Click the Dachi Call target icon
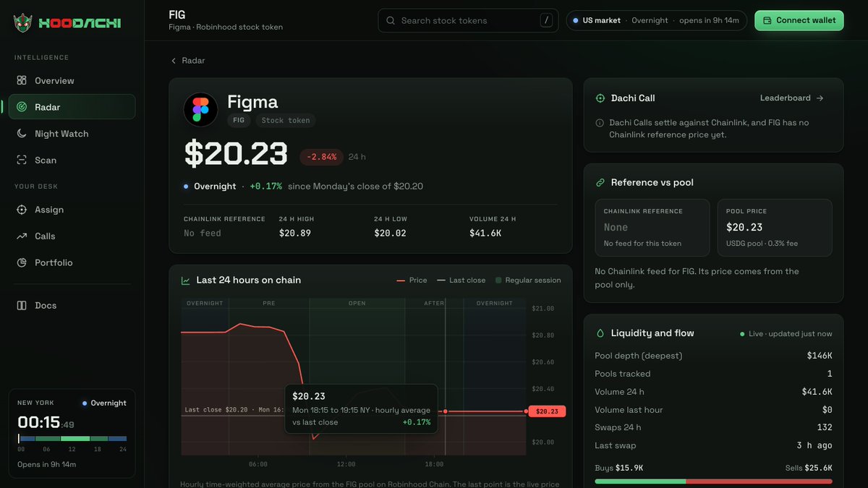868x488 pixels. click(600, 98)
